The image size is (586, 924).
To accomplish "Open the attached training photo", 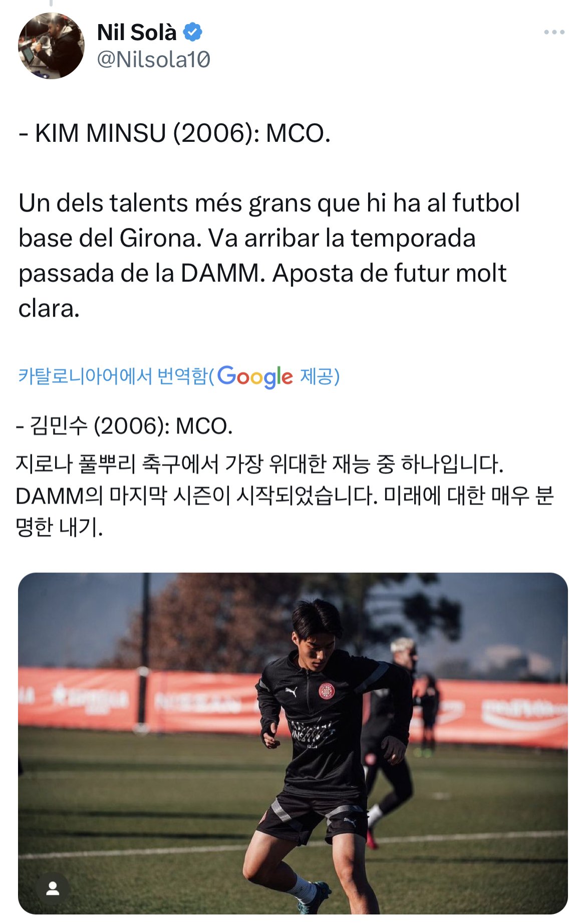I will tap(293, 743).
